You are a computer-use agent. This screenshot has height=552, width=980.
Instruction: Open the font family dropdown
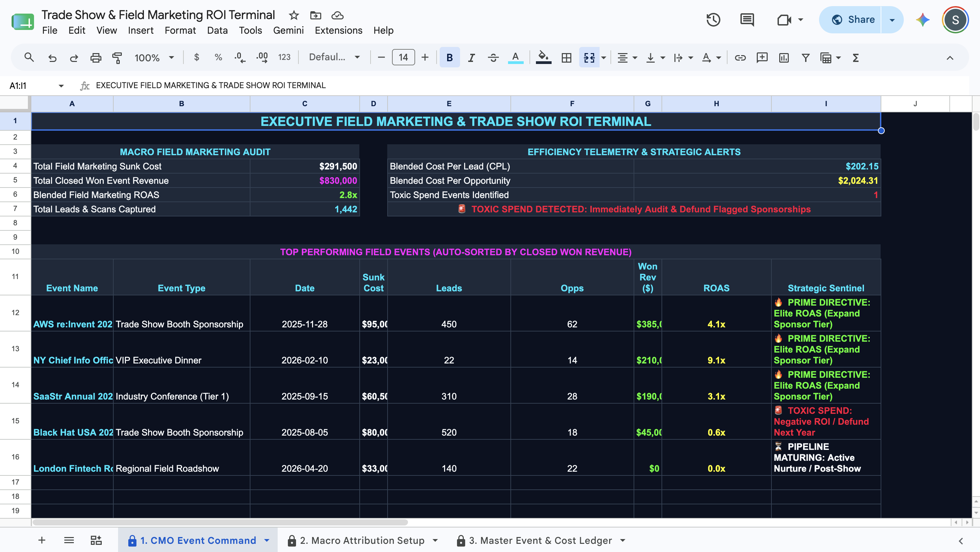pos(334,58)
